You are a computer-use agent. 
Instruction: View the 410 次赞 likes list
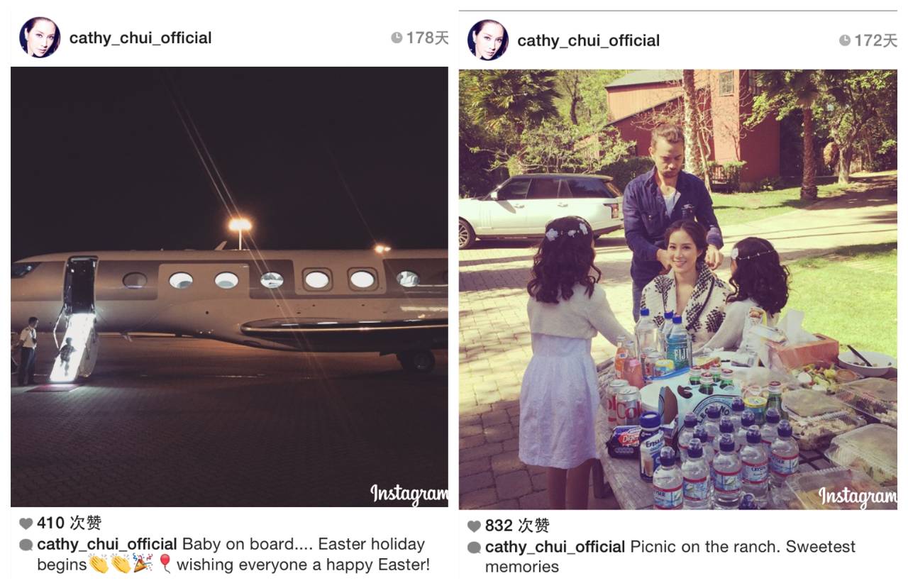click(x=70, y=523)
